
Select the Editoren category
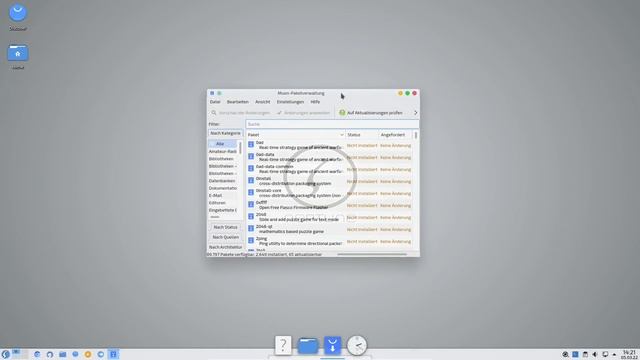tap(222, 203)
